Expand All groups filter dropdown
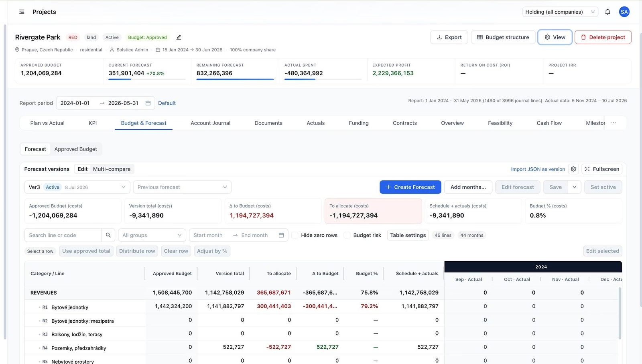This screenshot has height=364, width=642. point(152,235)
